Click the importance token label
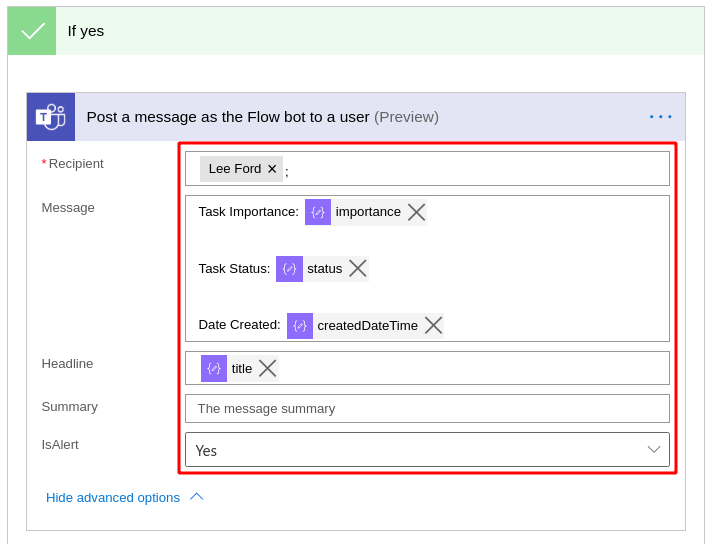Screen dimensions: 714x544 pyautogui.click(x=368, y=212)
